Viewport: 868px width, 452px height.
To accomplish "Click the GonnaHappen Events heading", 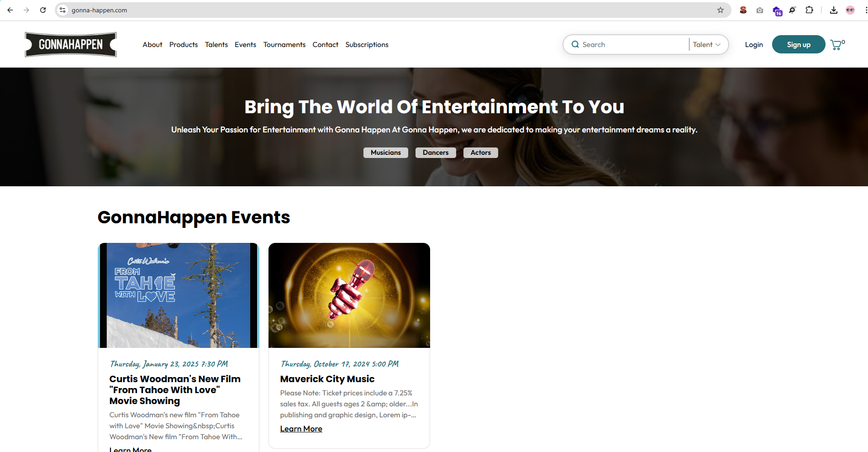I will [x=194, y=217].
